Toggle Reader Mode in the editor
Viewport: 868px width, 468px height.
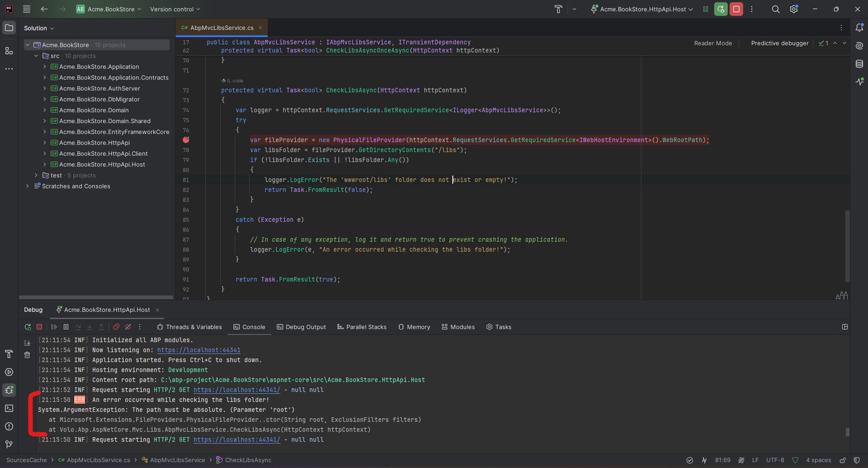point(713,43)
